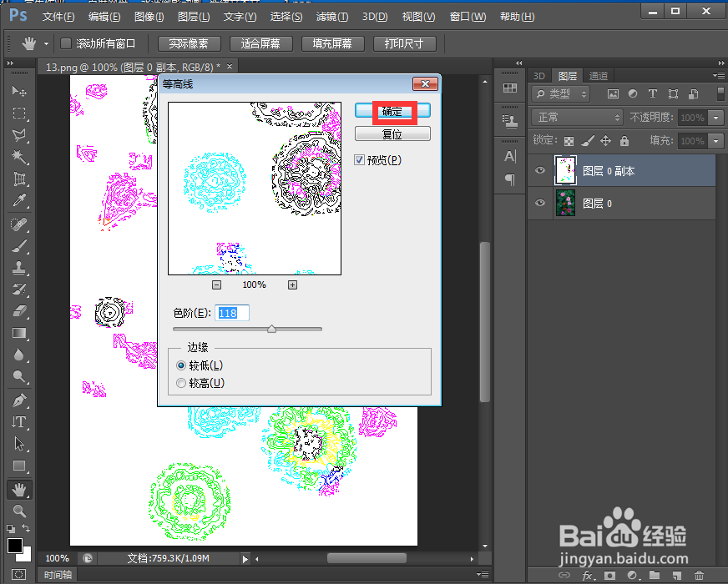Open the 正常 blend mode dropdown
Viewport: 728px width, 584px height.
point(577,118)
